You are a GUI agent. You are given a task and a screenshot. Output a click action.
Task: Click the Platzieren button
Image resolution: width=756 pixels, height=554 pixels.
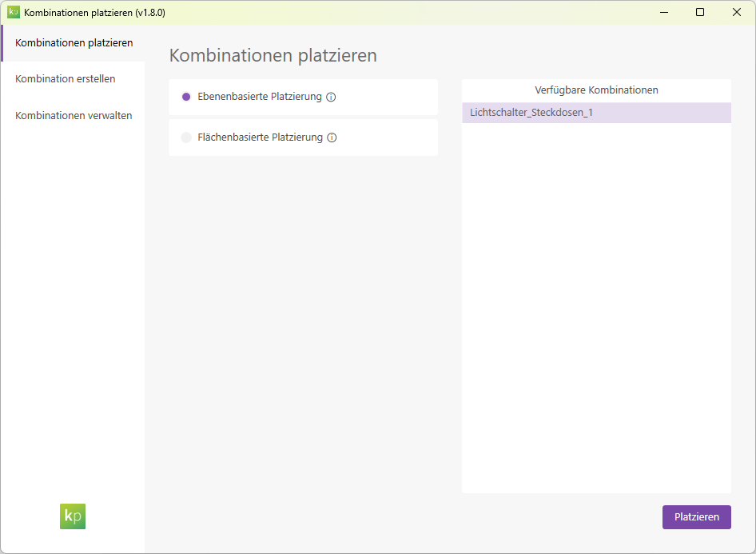[x=696, y=516]
